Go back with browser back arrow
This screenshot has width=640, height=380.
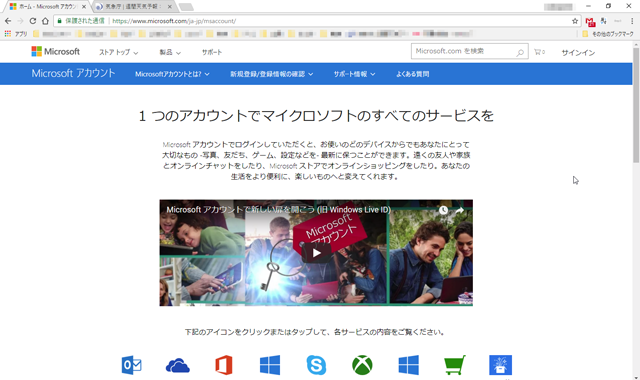[x=8, y=21]
